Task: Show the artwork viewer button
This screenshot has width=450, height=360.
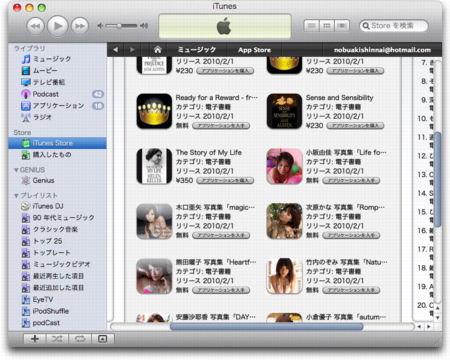Action: pyautogui.click(x=103, y=339)
